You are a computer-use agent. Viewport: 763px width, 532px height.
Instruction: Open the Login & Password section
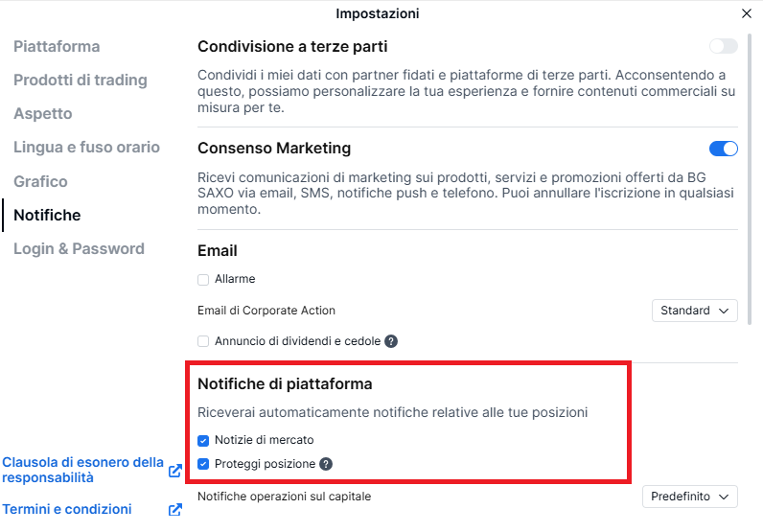pyautogui.click(x=79, y=249)
